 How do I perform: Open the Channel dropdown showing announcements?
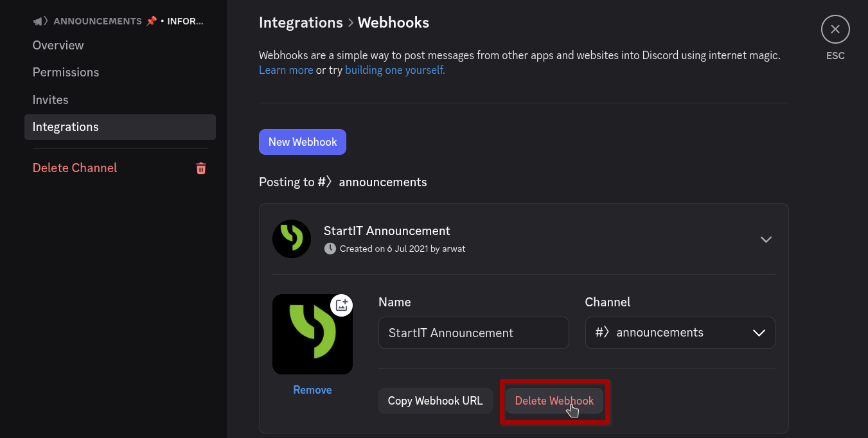(x=680, y=333)
